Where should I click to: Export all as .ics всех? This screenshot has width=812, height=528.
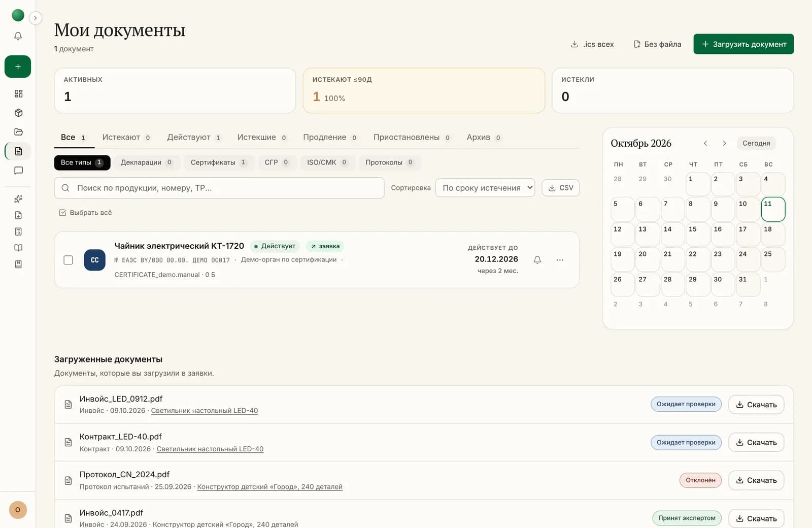click(592, 44)
